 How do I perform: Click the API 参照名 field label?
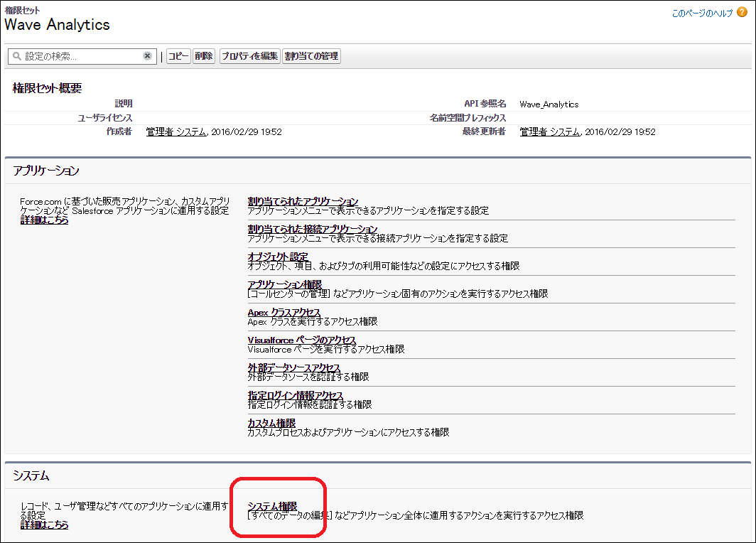point(485,104)
